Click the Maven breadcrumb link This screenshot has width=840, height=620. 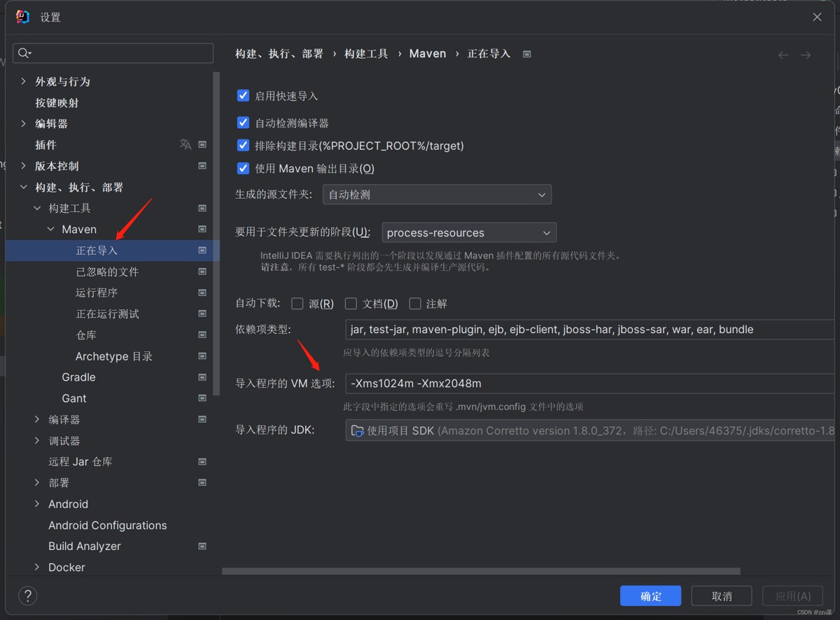pos(428,54)
